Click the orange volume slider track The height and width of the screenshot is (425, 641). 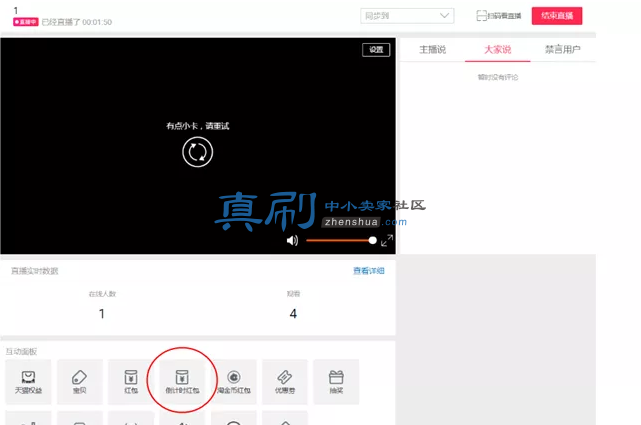[339, 240]
